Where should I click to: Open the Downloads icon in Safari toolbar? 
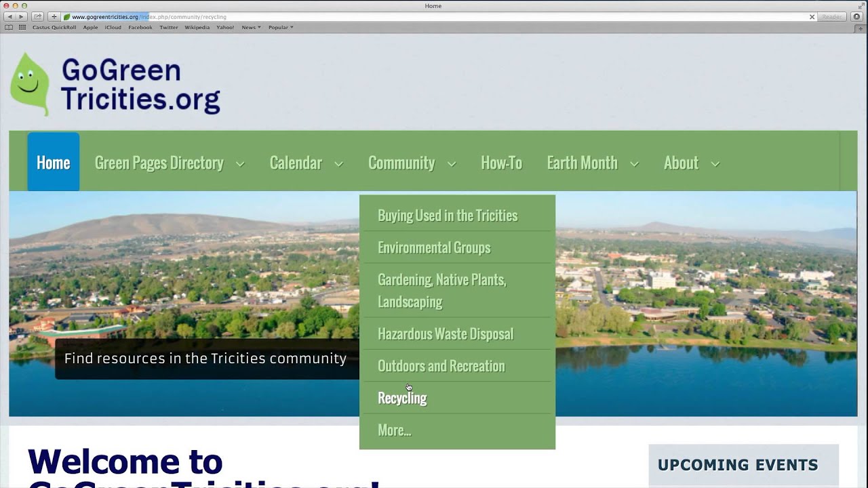click(x=856, y=16)
